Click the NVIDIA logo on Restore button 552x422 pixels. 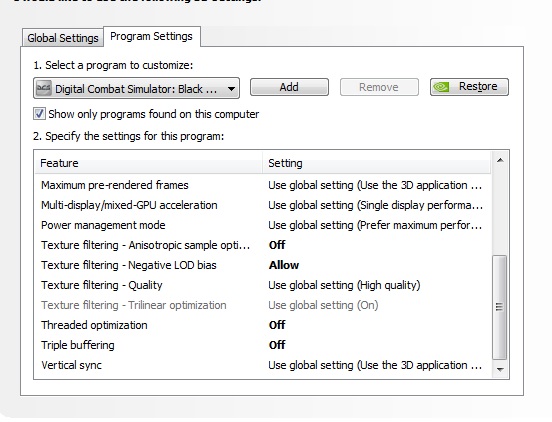pyautogui.click(x=441, y=87)
